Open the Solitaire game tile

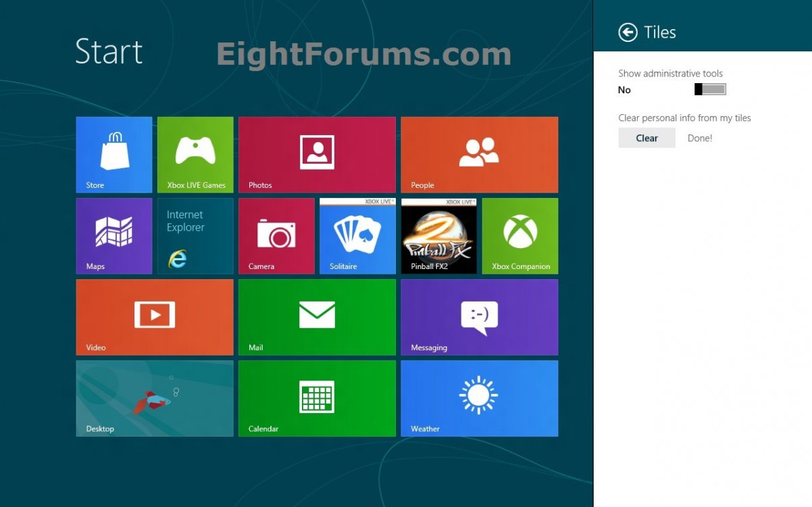click(357, 236)
